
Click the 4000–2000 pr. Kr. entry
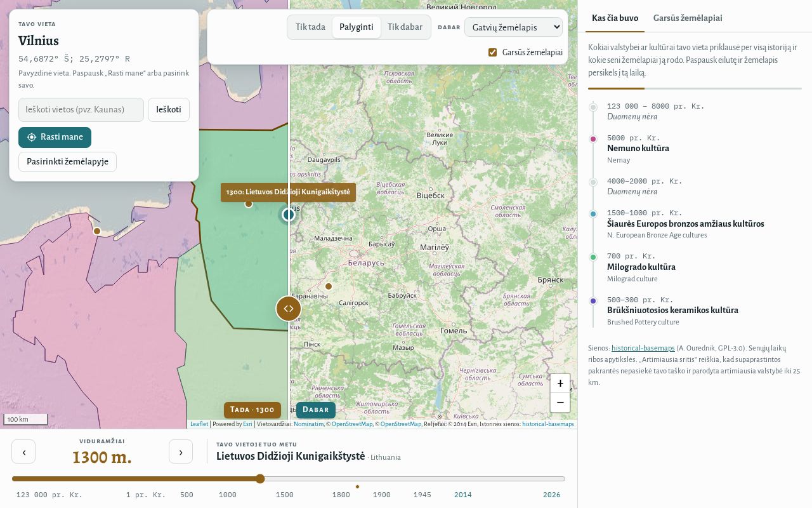click(695, 186)
